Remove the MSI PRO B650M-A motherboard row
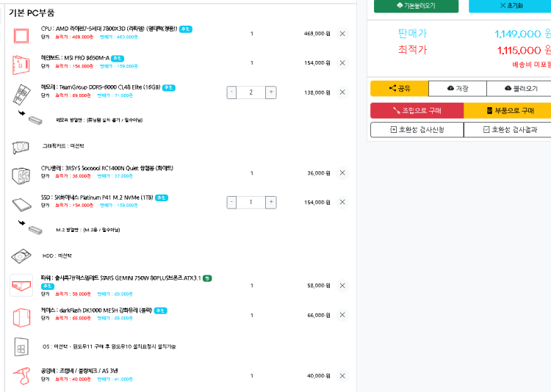Screen dimensions: 551x392 coord(342,63)
